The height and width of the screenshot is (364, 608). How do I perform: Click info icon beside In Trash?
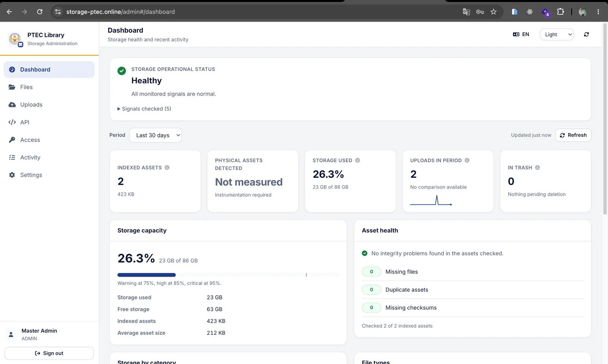[x=537, y=168]
